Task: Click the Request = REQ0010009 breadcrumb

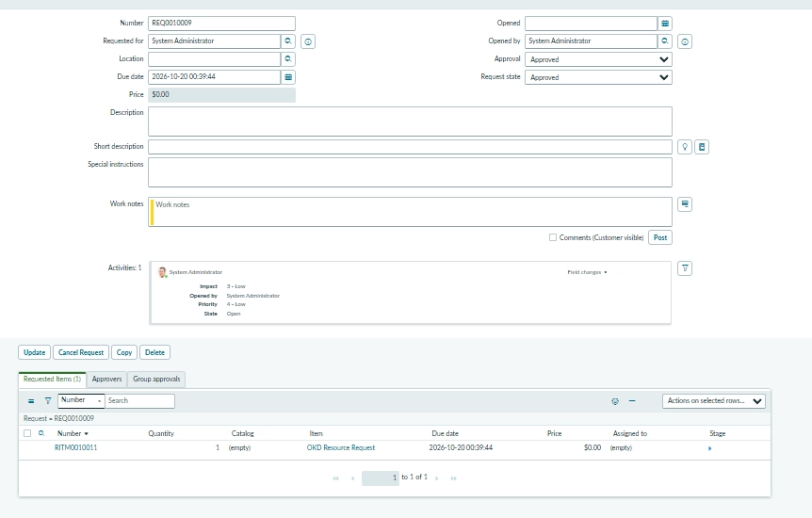Action: (x=59, y=418)
